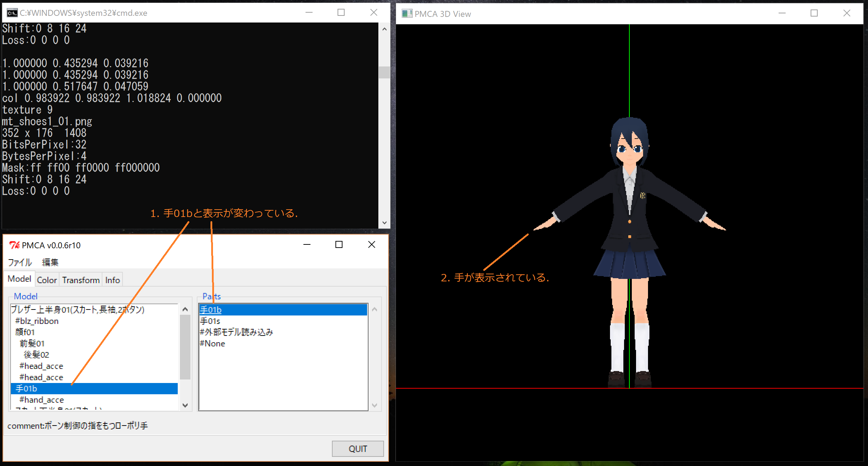
Task: Click the cmd window scrollbar thumb
Action: [x=384, y=72]
